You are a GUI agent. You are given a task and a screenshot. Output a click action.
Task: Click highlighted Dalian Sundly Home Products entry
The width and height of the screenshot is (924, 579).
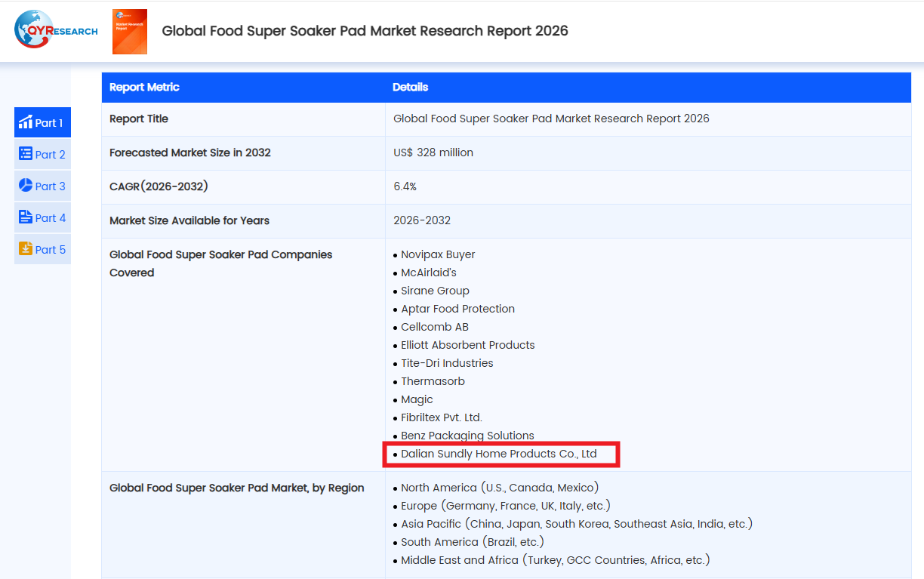pos(498,454)
